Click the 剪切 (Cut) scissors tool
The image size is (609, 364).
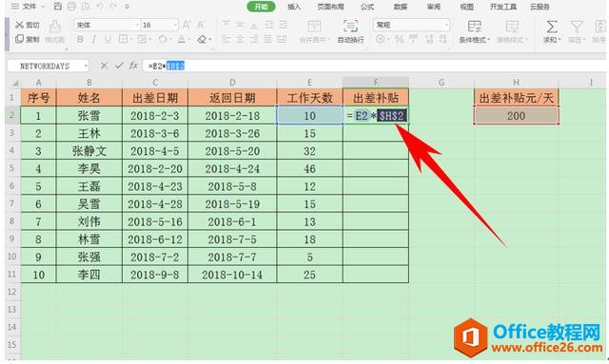[x=28, y=26]
